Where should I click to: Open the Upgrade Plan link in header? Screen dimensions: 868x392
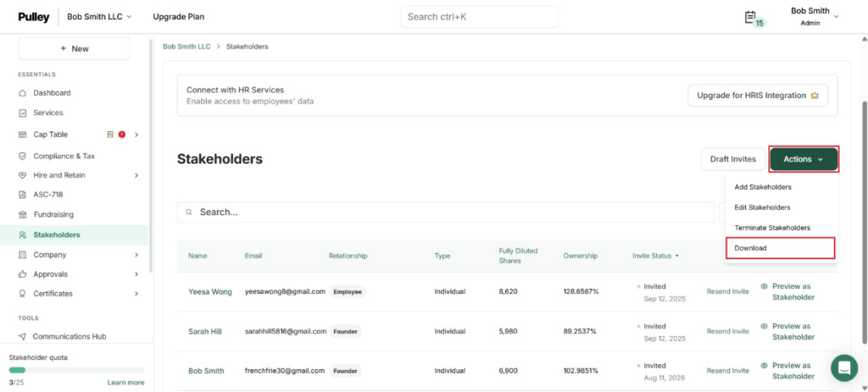(x=178, y=17)
